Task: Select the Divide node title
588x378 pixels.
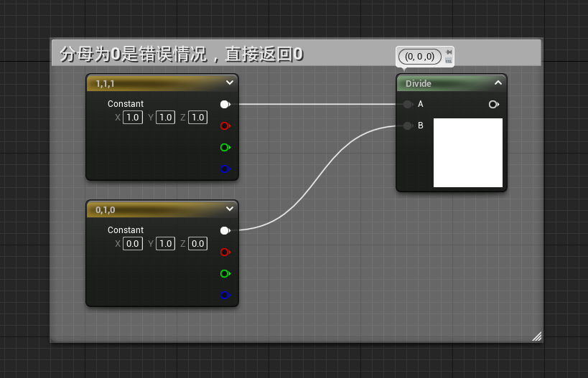Action: click(419, 84)
